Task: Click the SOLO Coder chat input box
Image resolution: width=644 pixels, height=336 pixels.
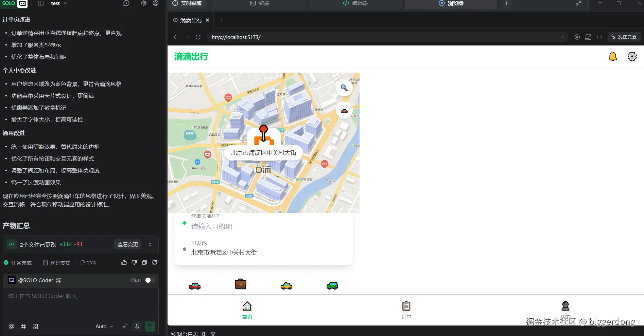Action: coord(81,304)
